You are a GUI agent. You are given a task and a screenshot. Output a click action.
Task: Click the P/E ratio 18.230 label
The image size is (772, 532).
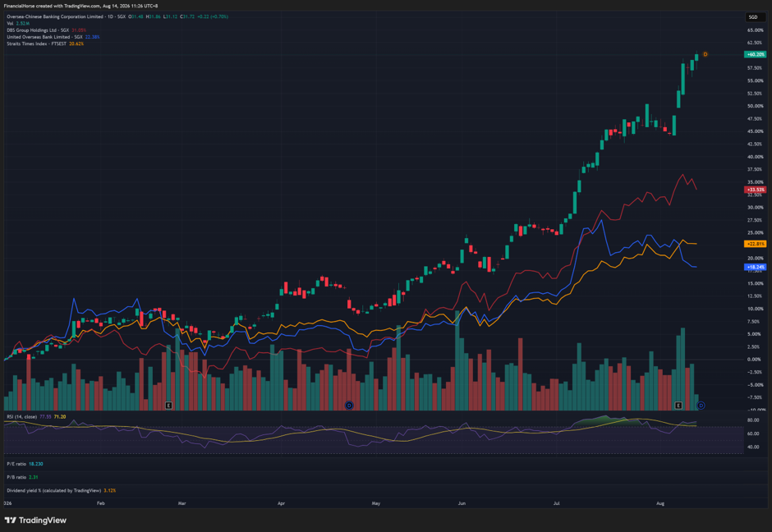25,464
